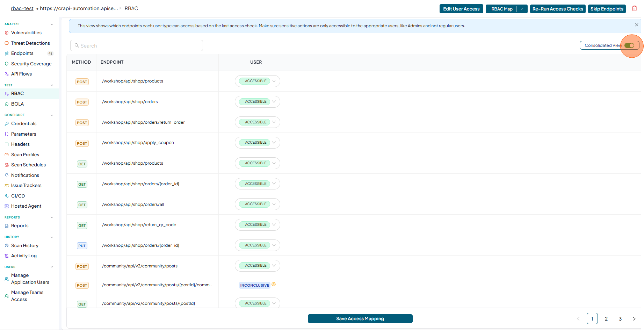Click the Credentials key icon
Viewport: 644px width, 330px height.
pyautogui.click(x=7, y=124)
